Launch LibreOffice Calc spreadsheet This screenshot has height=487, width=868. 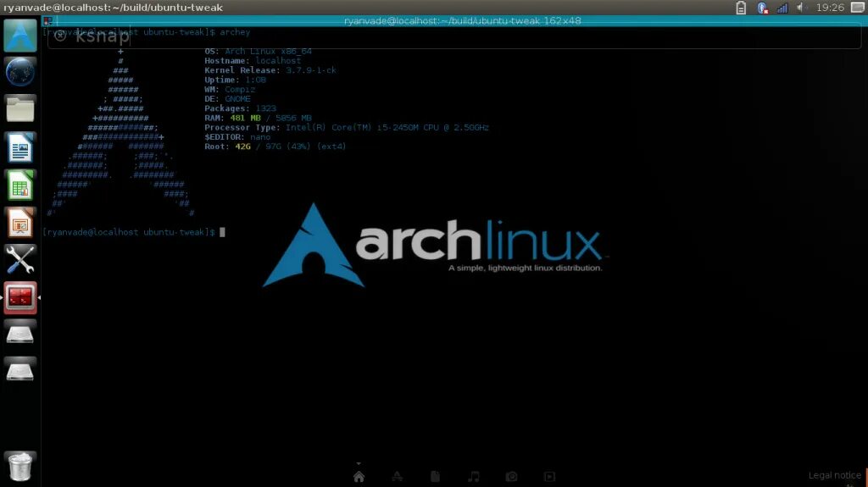click(x=20, y=185)
